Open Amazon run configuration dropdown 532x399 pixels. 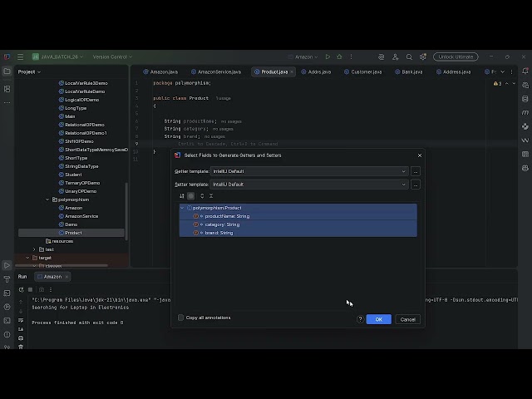point(303,57)
